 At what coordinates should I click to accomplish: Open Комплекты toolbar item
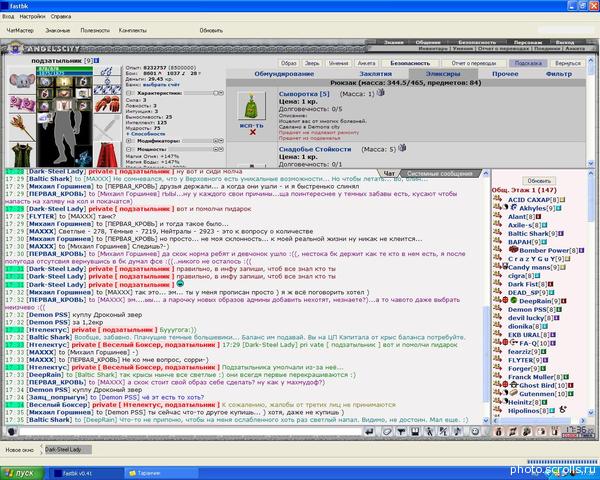(132, 30)
